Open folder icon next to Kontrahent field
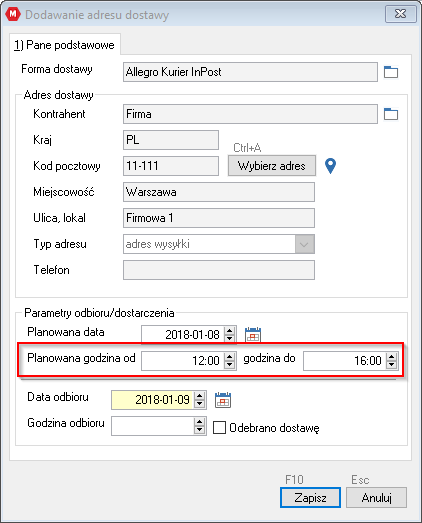This screenshot has height=523, width=422. (391, 114)
